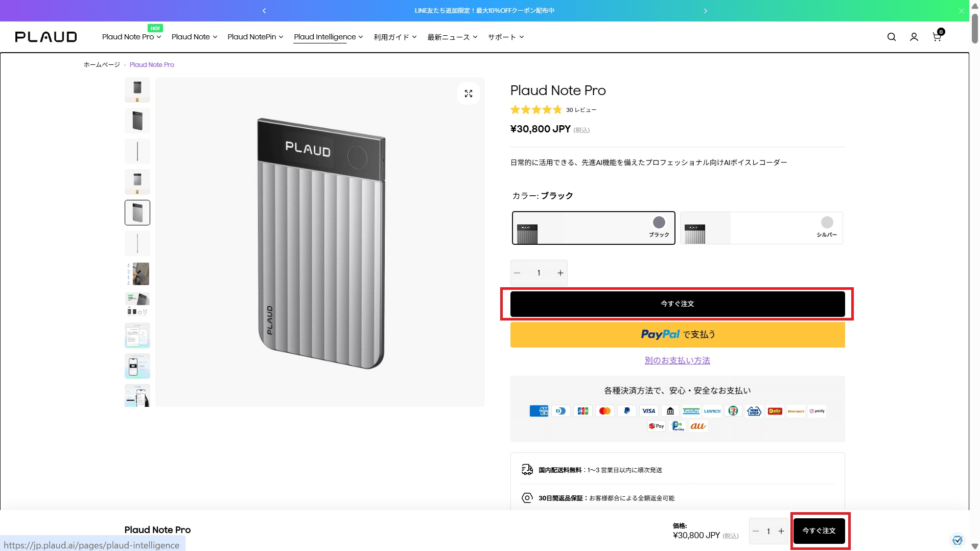980x551 pixels.
Task: Click the main 今すぐ注文 button
Action: coord(677,304)
